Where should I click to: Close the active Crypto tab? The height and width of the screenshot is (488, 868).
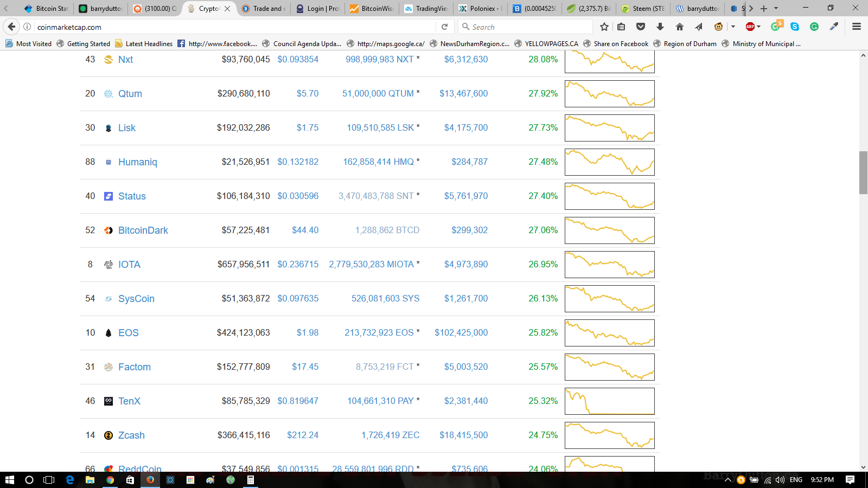coord(227,8)
